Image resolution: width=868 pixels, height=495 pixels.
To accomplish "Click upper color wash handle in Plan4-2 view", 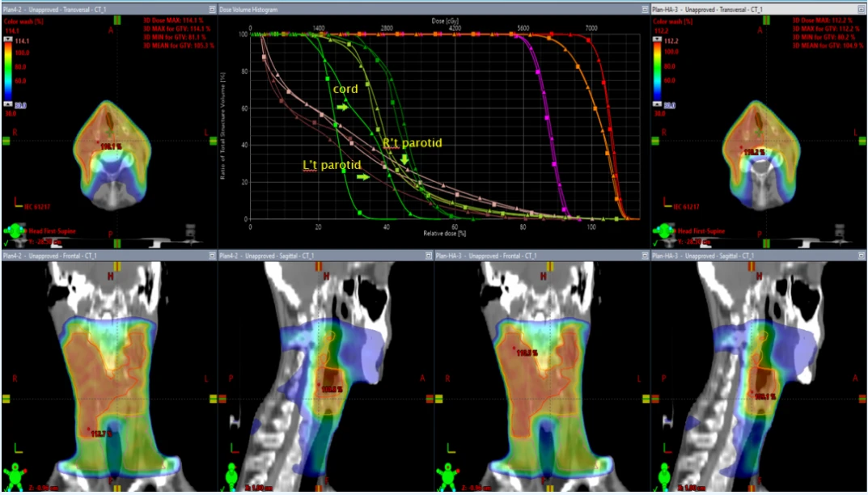I will [8, 40].
